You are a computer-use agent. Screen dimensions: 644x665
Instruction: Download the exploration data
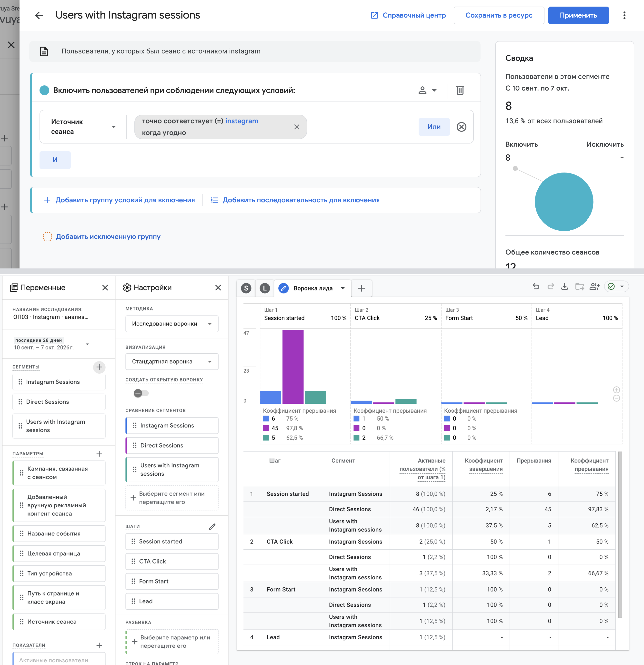click(564, 287)
